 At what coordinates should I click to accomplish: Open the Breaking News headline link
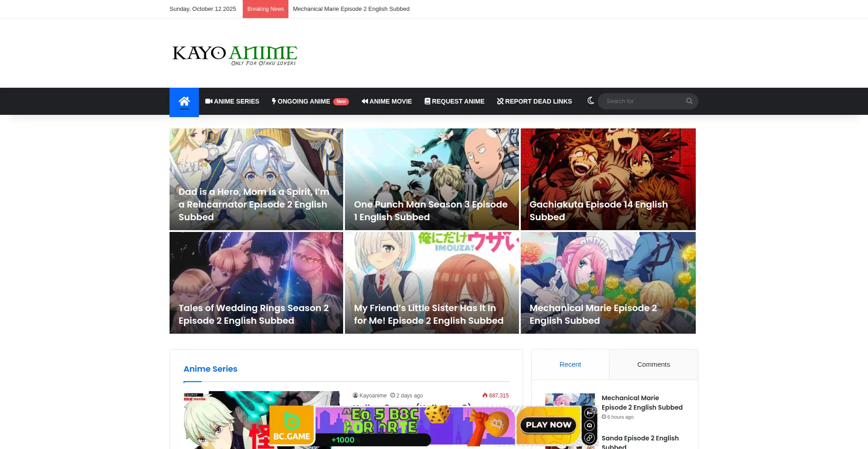(351, 9)
